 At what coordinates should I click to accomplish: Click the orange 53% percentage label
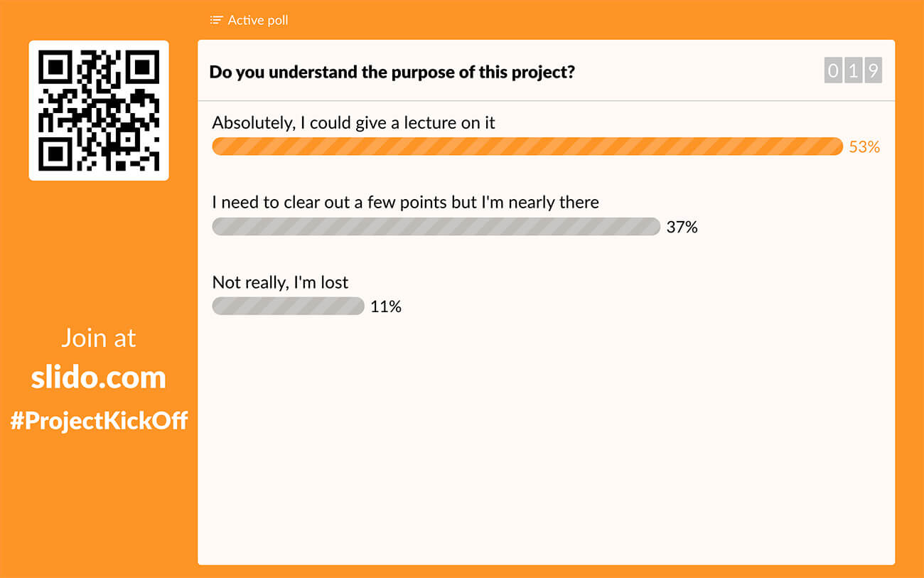[x=864, y=147]
